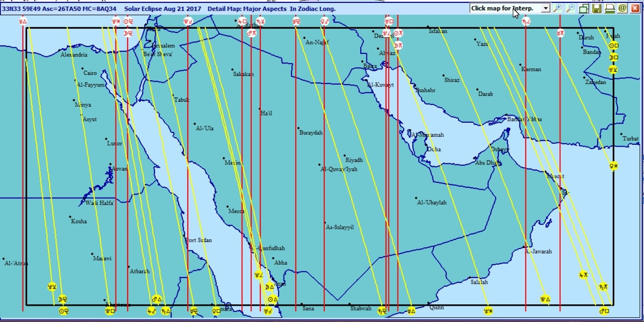The width and height of the screenshot is (644, 322).
Task: Select yellow Venus sextile marker on right edge
Action: 613,166
